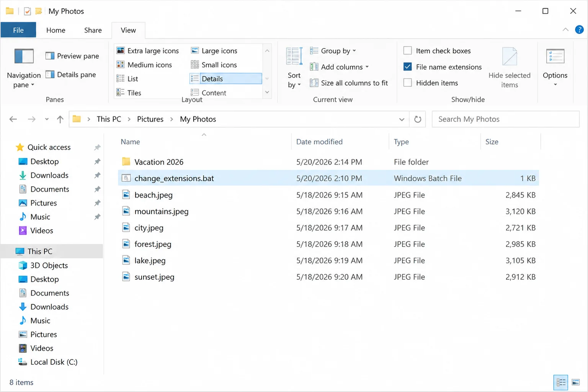Switch to details view in status bar
This screenshot has height=392, width=588.
point(561,382)
